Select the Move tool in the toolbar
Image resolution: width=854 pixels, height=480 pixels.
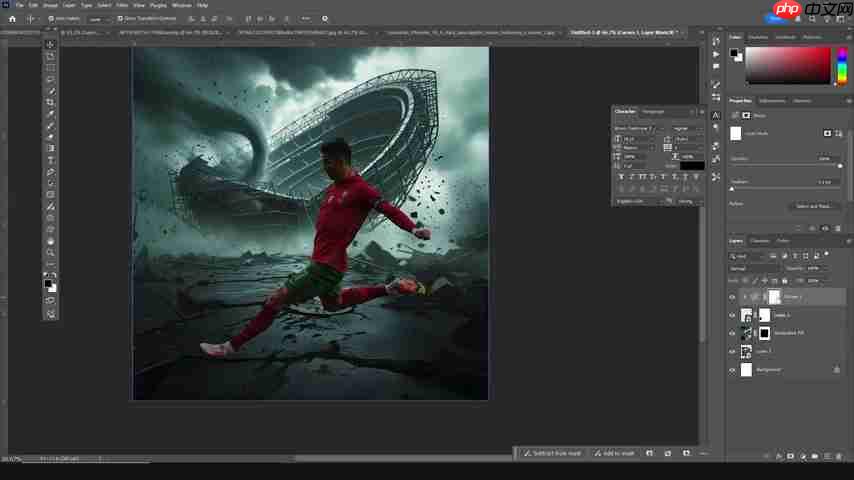click(x=50, y=44)
